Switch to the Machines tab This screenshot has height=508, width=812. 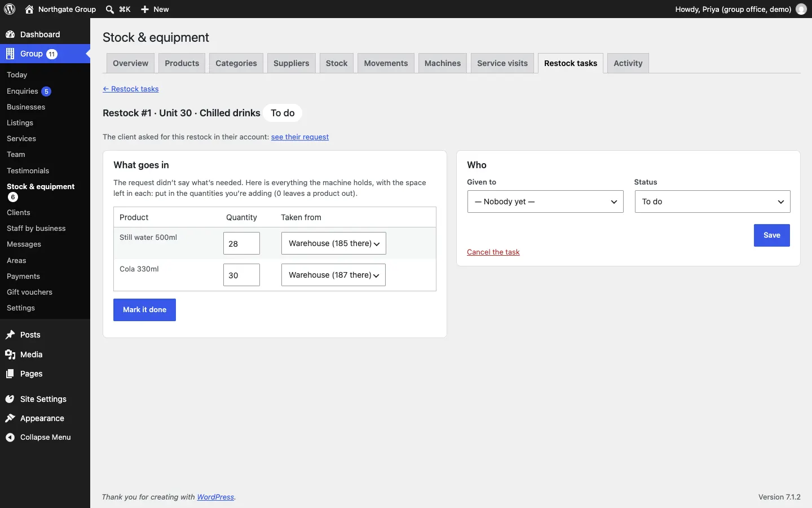443,63
